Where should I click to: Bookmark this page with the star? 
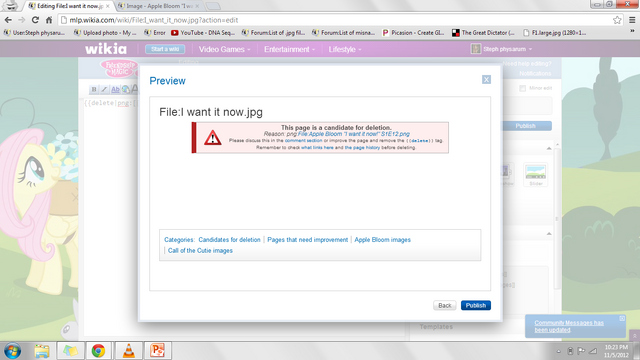(x=617, y=20)
